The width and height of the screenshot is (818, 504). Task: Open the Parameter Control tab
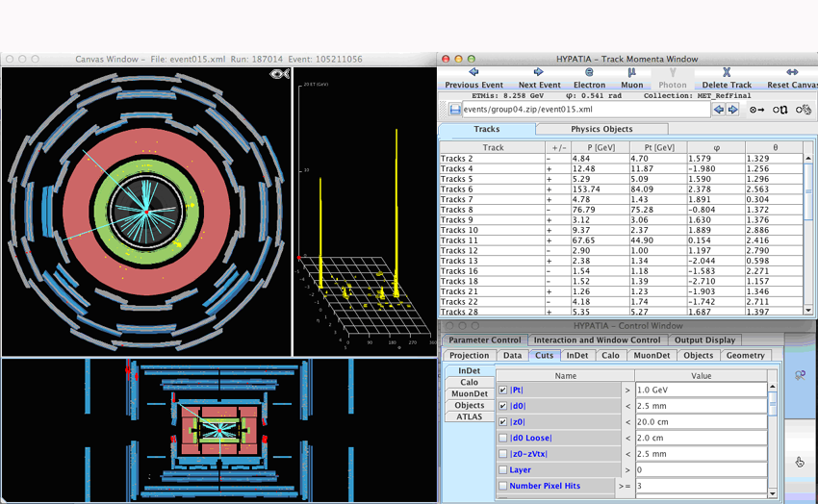click(x=485, y=340)
